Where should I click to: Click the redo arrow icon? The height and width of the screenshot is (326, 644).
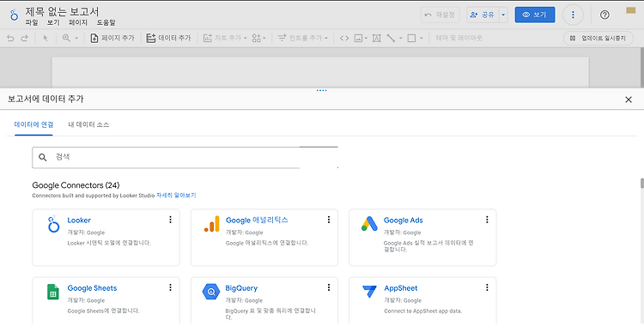click(24, 39)
